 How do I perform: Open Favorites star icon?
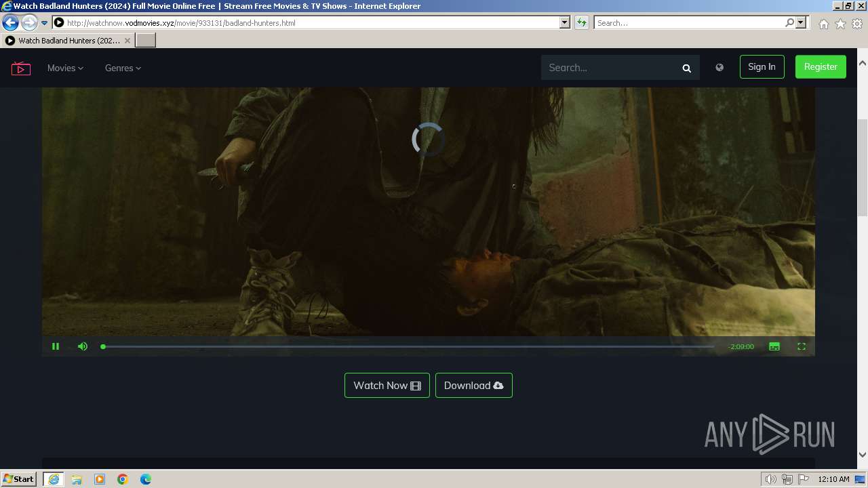(840, 24)
